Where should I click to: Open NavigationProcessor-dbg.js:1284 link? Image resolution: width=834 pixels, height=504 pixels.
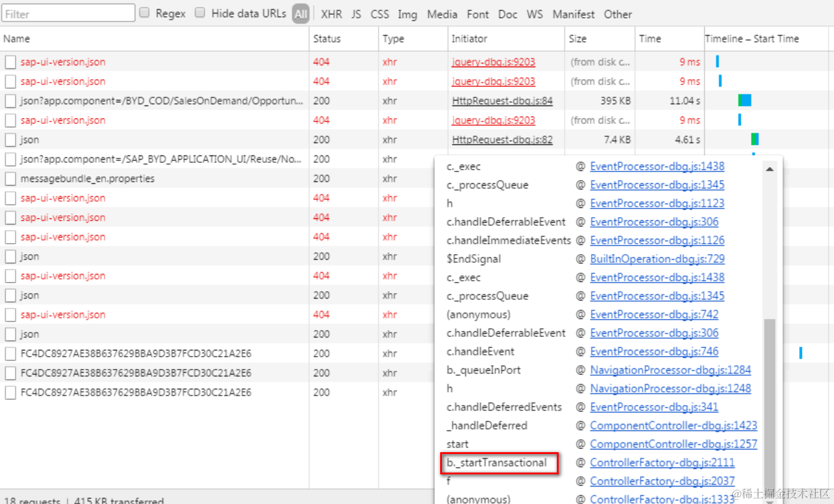(x=670, y=370)
